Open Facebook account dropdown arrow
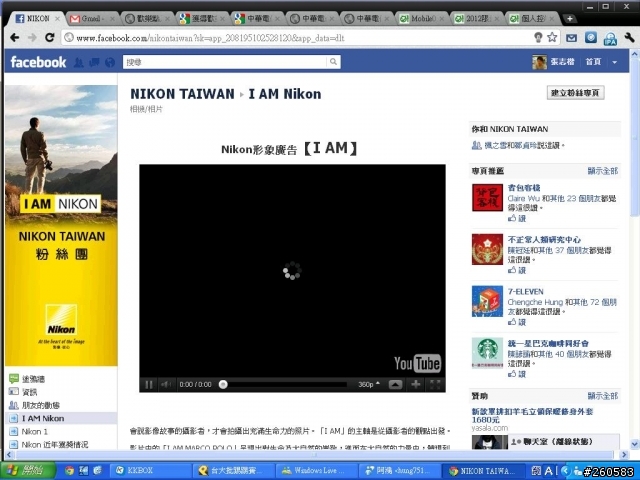 (615, 62)
